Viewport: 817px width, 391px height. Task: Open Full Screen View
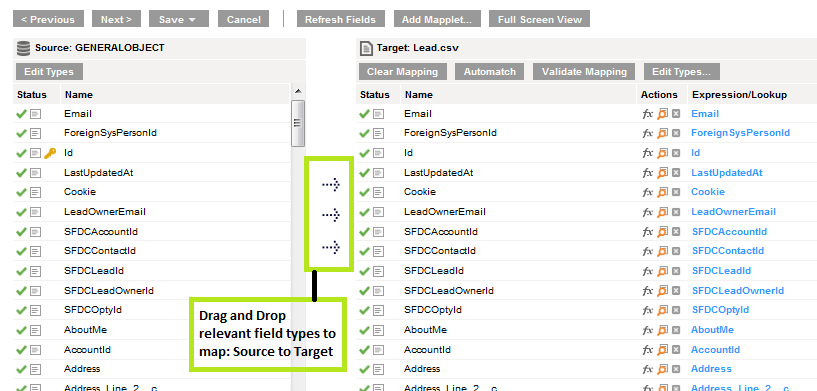click(x=539, y=19)
